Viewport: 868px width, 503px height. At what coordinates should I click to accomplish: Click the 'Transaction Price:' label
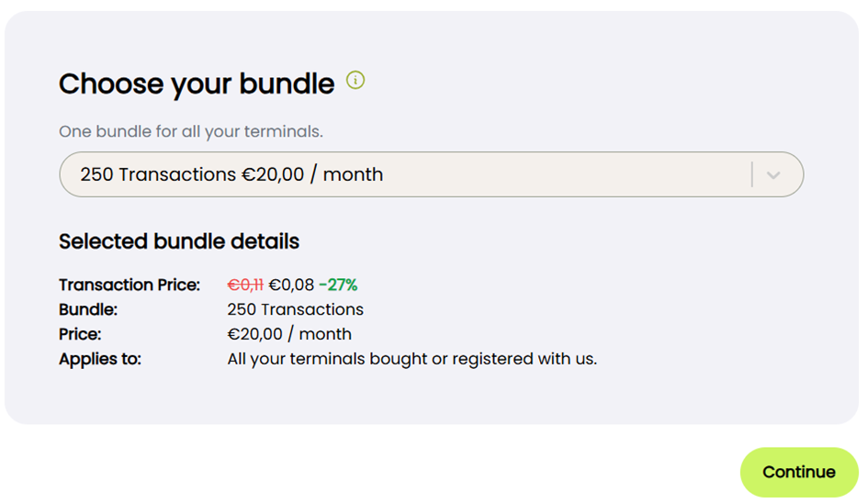coord(130,285)
